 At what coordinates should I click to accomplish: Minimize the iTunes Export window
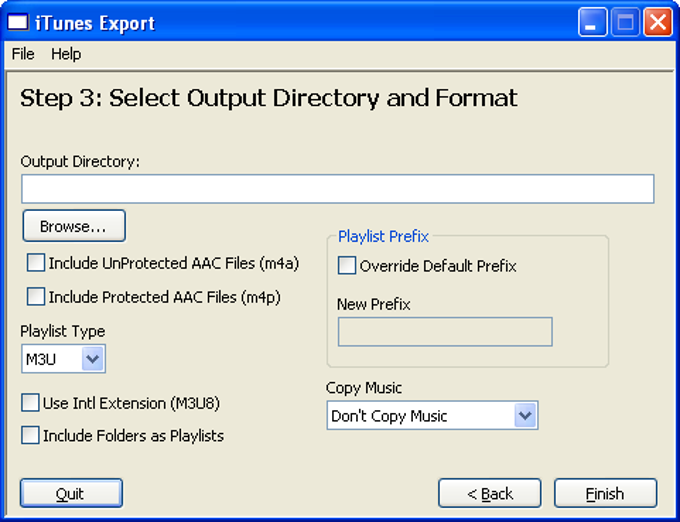click(592, 22)
